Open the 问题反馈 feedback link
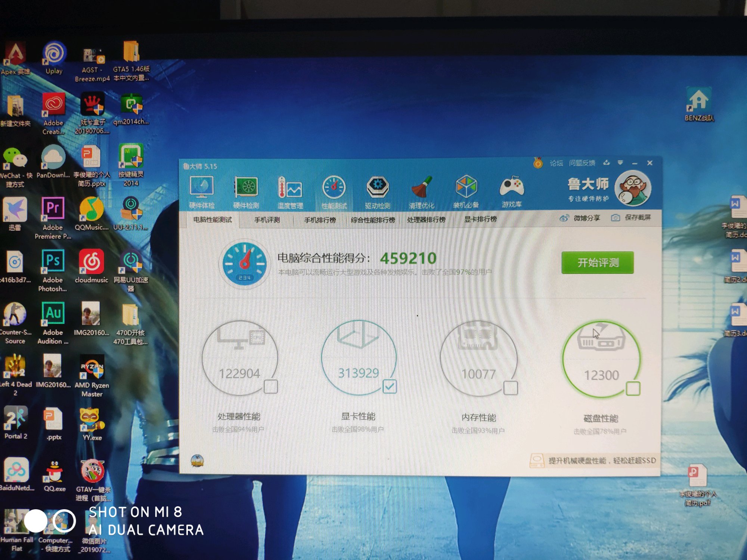Screen dimensions: 747x560 point(582,163)
